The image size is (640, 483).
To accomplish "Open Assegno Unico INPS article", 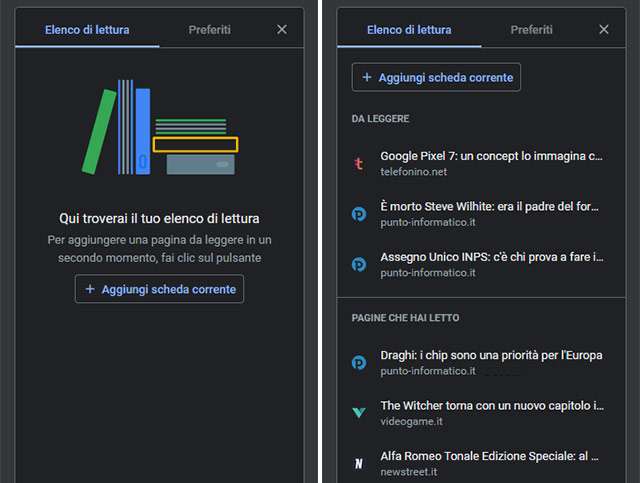I will (x=481, y=265).
